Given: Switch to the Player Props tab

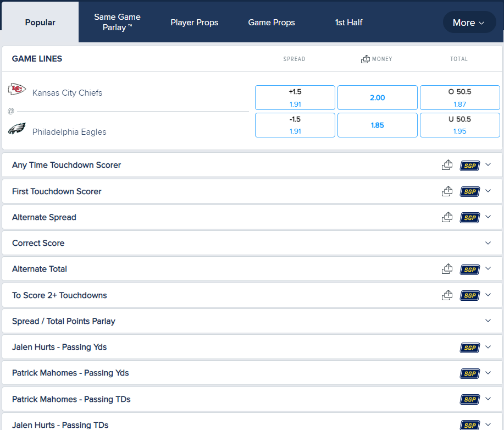Looking at the screenshot, I should click(194, 22).
